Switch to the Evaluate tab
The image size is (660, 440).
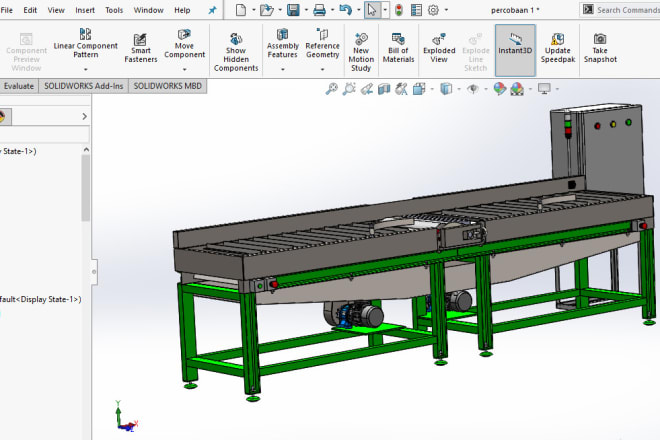tap(19, 86)
